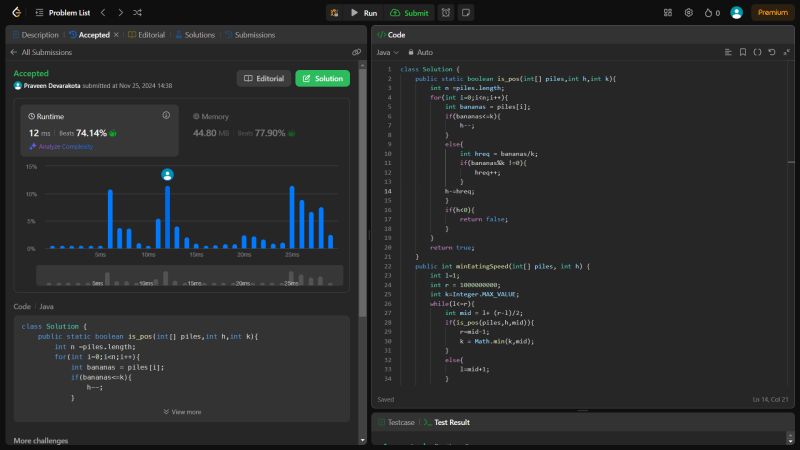
Task: Pick a random problem with shuffle icon
Action: 137,12
